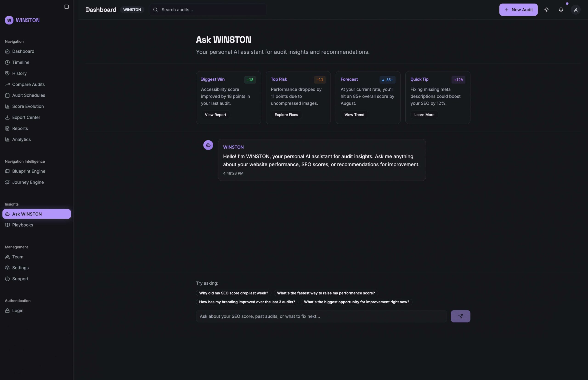Open the user profile avatar icon

pos(575,10)
